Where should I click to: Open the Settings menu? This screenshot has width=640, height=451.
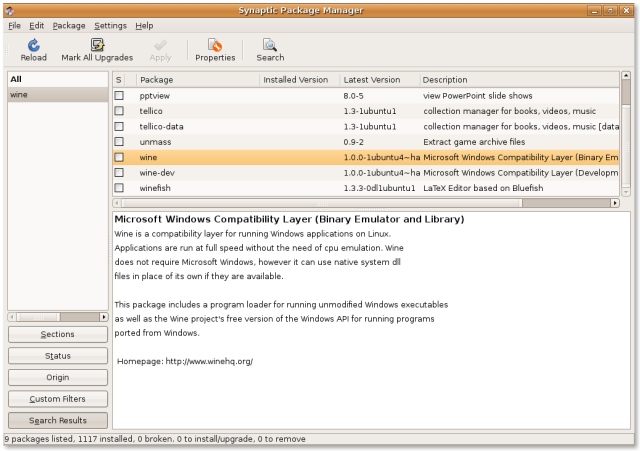pos(110,25)
